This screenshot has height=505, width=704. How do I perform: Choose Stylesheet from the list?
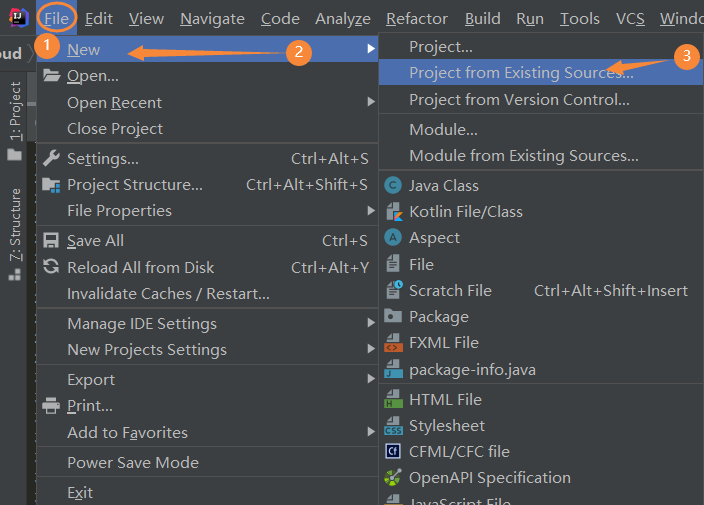tap(446, 425)
